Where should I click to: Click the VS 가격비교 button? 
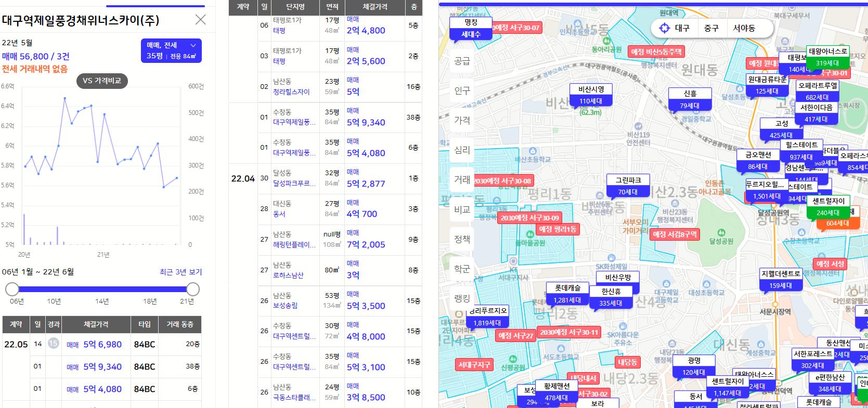pos(102,81)
